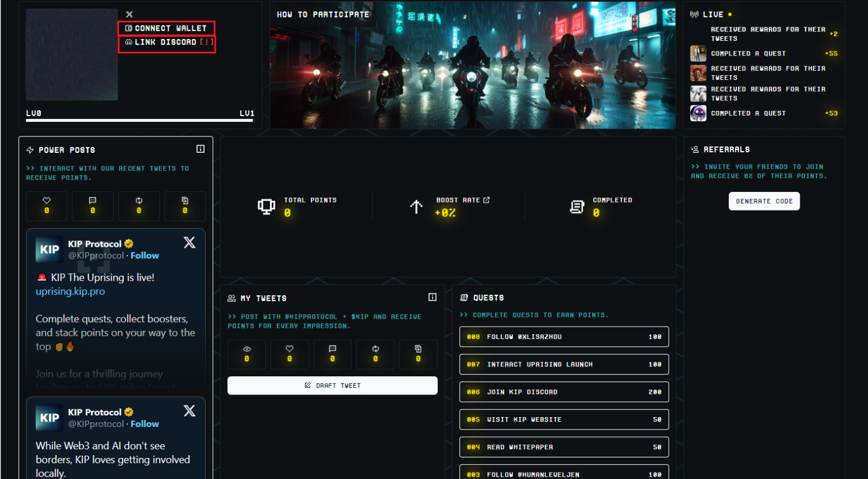The height and width of the screenshot is (479, 868).
Task: Open quest 007 Interact Uprising Launch
Action: pos(564,364)
